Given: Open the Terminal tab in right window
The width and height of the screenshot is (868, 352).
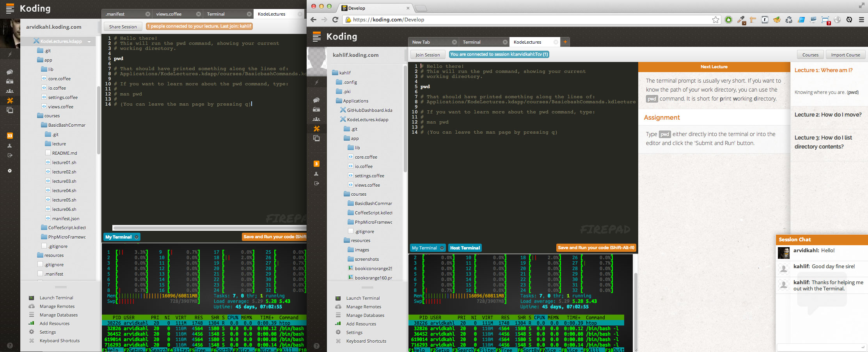Looking at the screenshot, I should coord(472,42).
